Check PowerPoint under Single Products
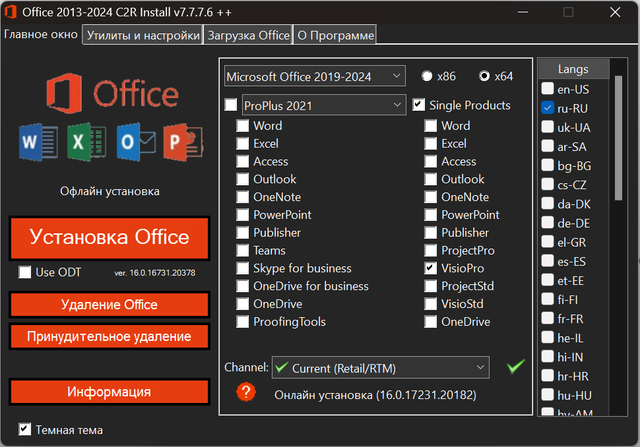The height and width of the screenshot is (447, 640). pyautogui.click(x=430, y=215)
